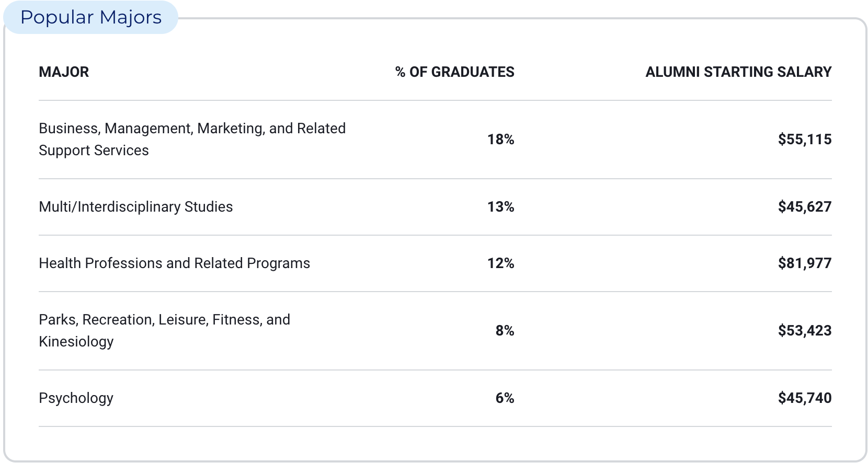This screenshot has width=868, height=463.
Task: Click the Popular Majors section heading
Action: tap(91, 17)
